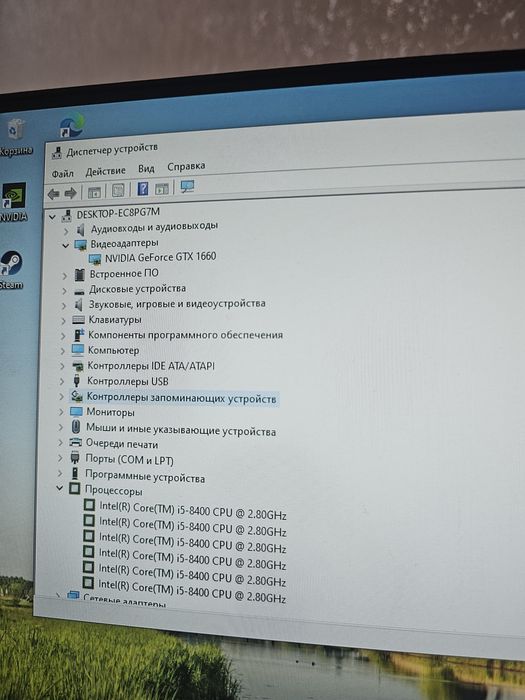The height and width of the screenshot is (700, 525).
Task: Expand Звуковые, игровые и видеоустройства category
Action: 64,306
